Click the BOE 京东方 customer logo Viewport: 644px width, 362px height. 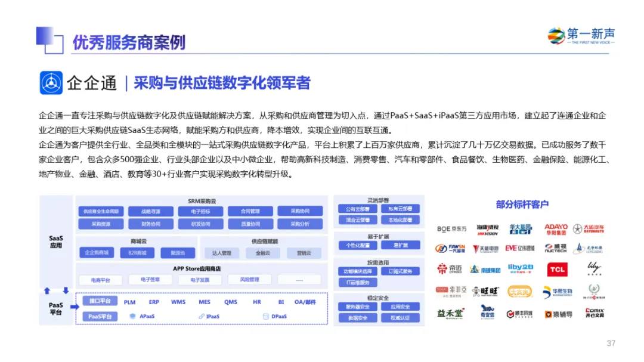coord(451,229)
